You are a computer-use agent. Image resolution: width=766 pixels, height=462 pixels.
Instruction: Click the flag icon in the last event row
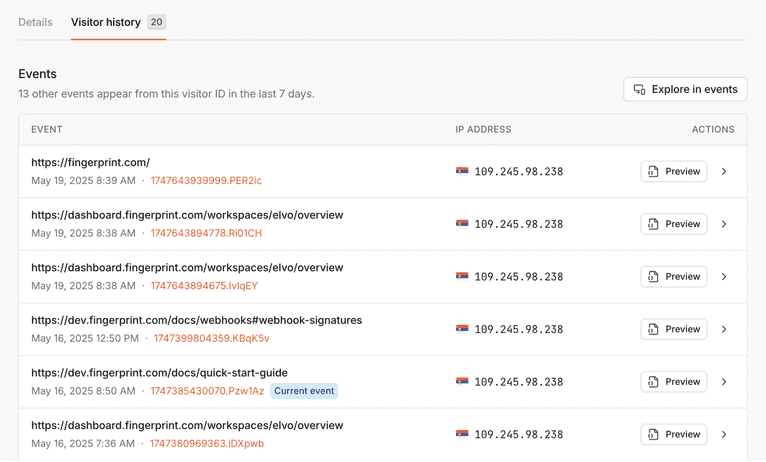tap(462, 434)
